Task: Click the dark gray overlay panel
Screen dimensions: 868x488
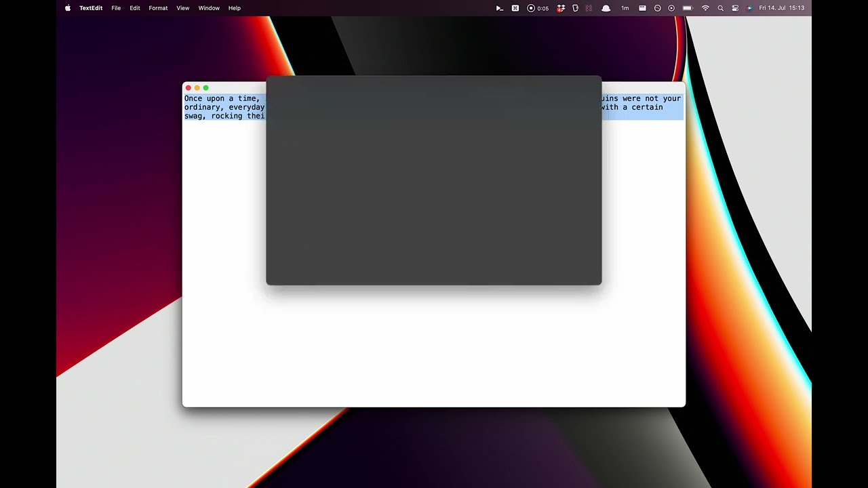Action: 434,180
